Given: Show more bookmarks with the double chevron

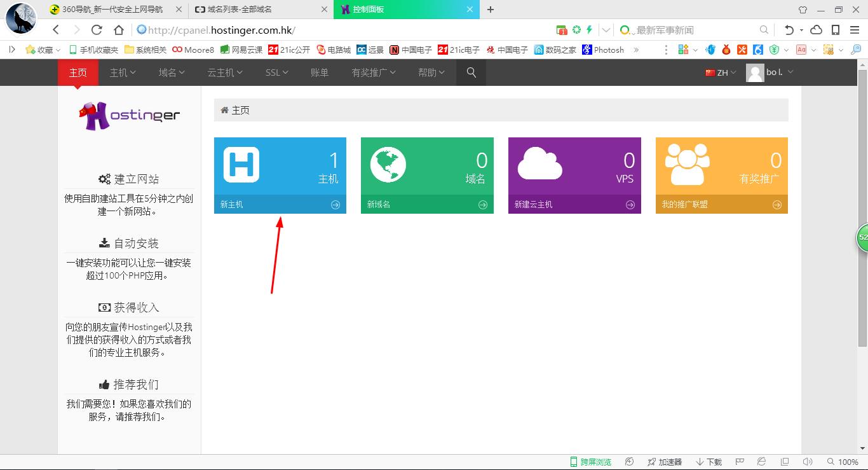Looking at the screenshot, I should (636, 50).
